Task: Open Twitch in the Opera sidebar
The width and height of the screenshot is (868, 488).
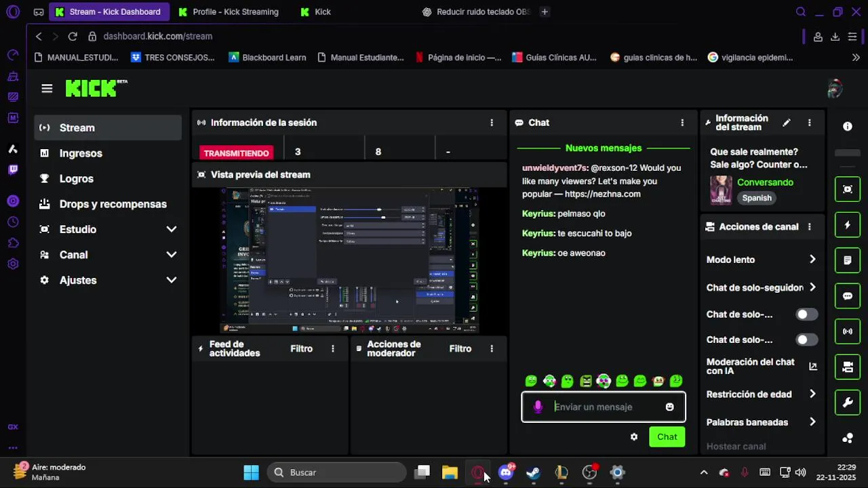Action: pos(13,169)
